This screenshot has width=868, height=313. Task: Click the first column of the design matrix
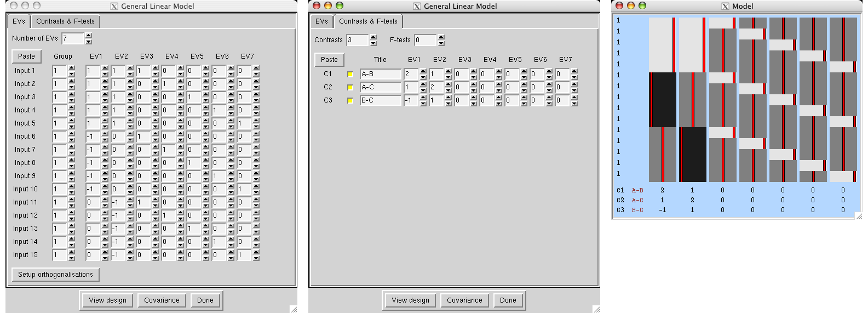(662, 99)
